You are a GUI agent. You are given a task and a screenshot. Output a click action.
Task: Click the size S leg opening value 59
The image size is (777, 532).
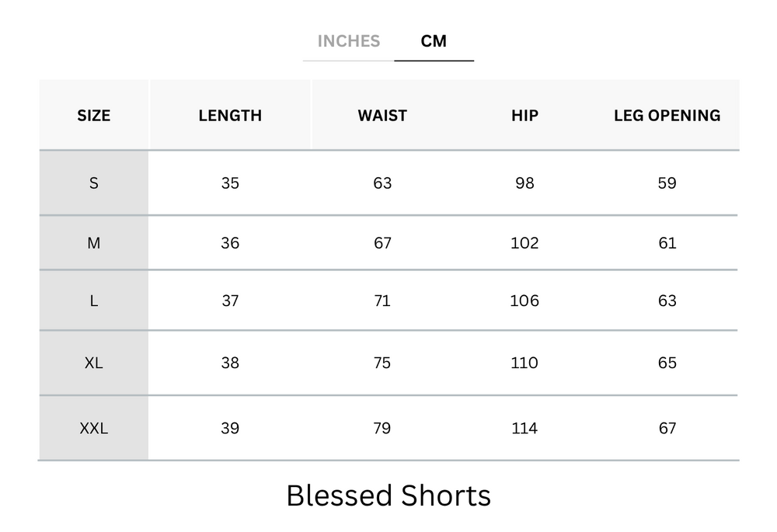pyautogui.click(x=667, y=183)
